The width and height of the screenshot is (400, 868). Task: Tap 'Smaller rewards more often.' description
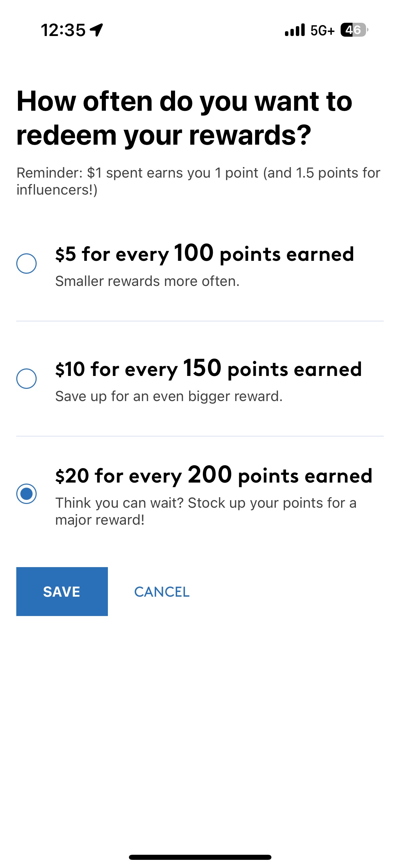[147, 281]
